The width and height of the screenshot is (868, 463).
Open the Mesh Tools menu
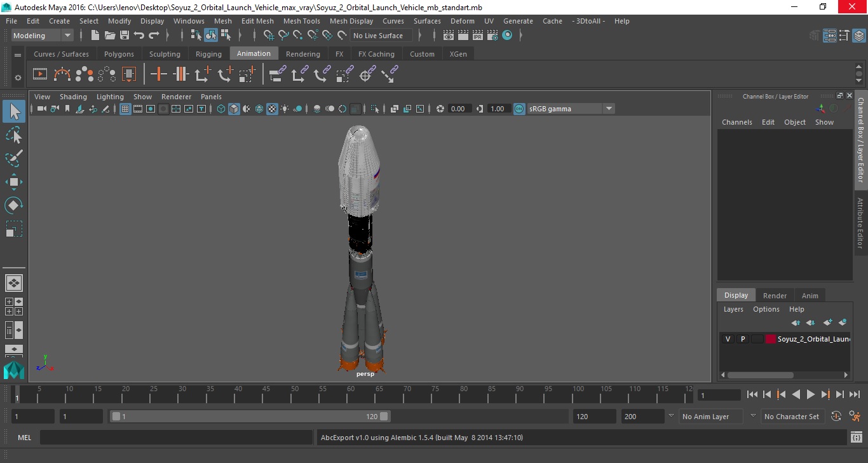tap(302, 21)
